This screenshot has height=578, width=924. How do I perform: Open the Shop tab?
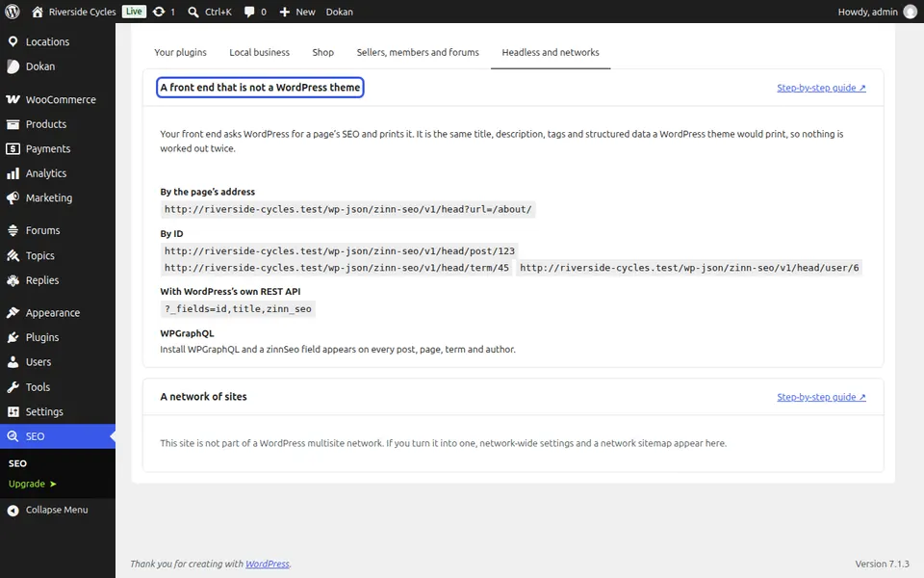(323, 52)
